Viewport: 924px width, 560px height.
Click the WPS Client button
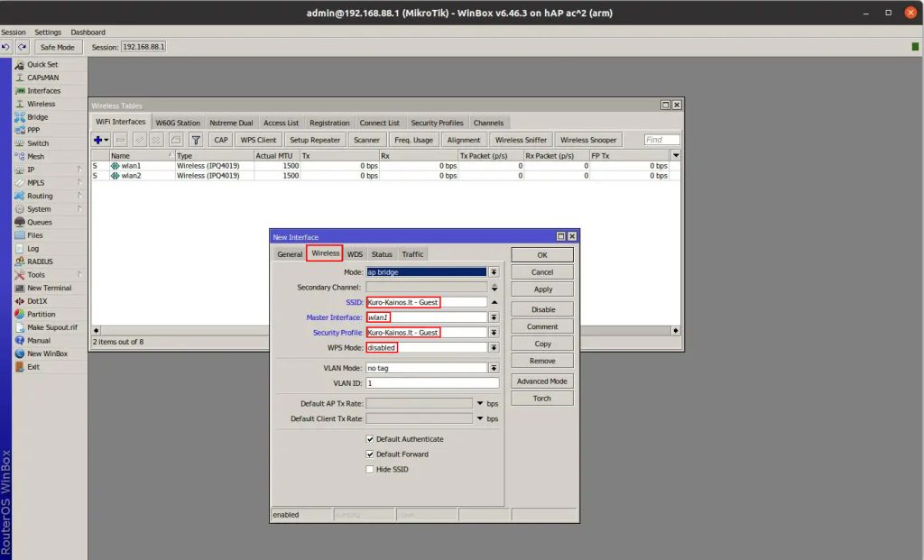(x=258, y=140)
